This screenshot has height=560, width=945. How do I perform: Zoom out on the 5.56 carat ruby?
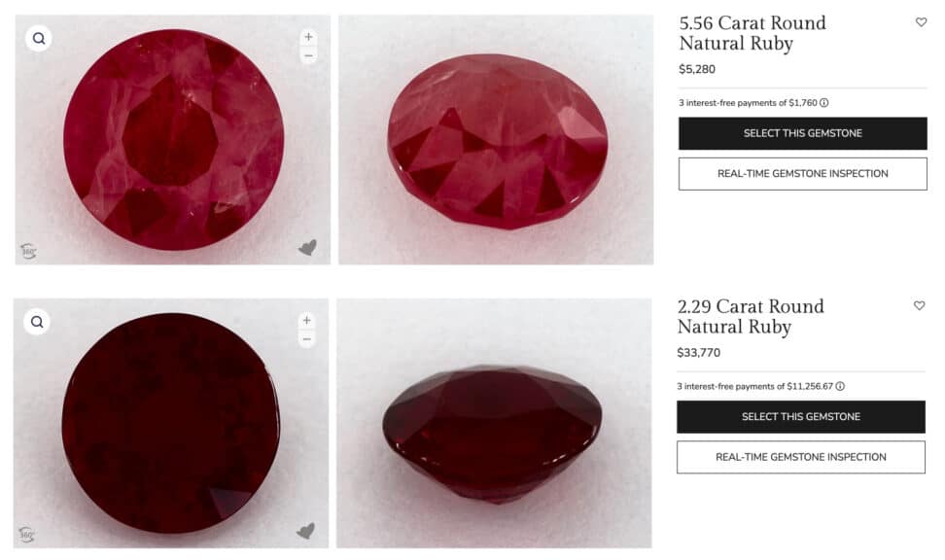click(x=308, y=55)
